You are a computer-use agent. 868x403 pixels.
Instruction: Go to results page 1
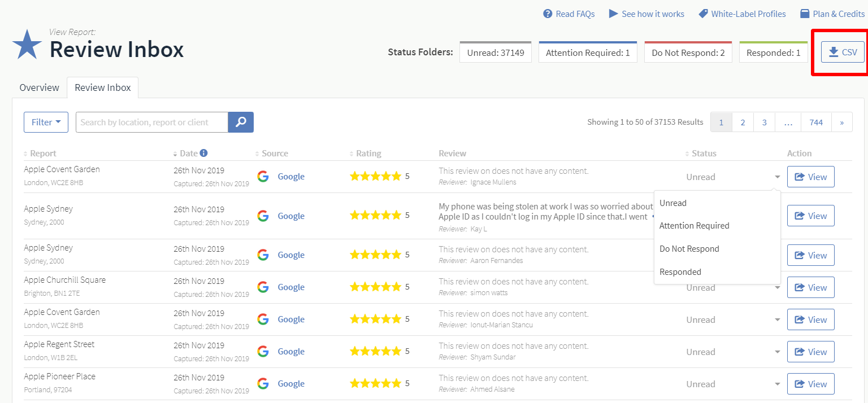[x=721, y=122]
